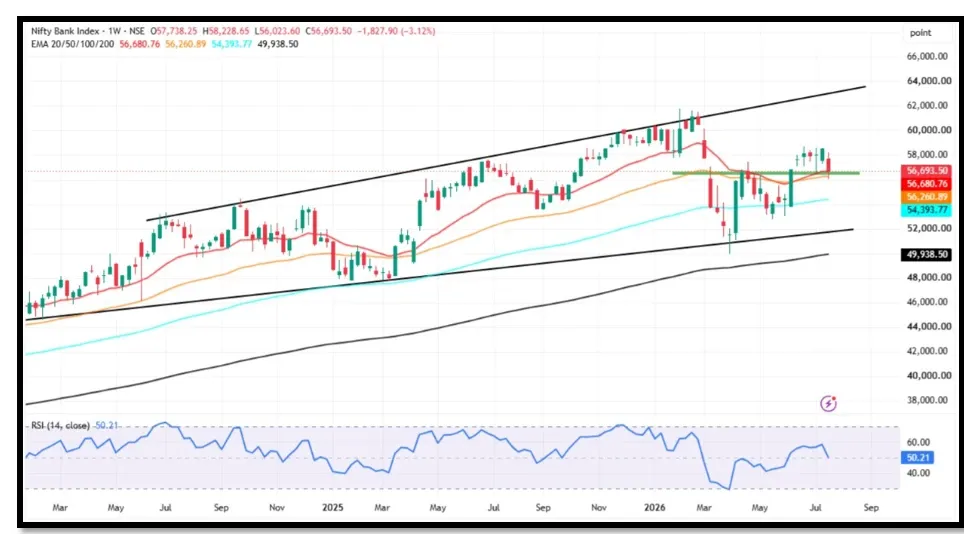Select the EMA 20/50/100/200 indicator legend
The width and height of the screenshot is (974, 548).
coord(72,44)
